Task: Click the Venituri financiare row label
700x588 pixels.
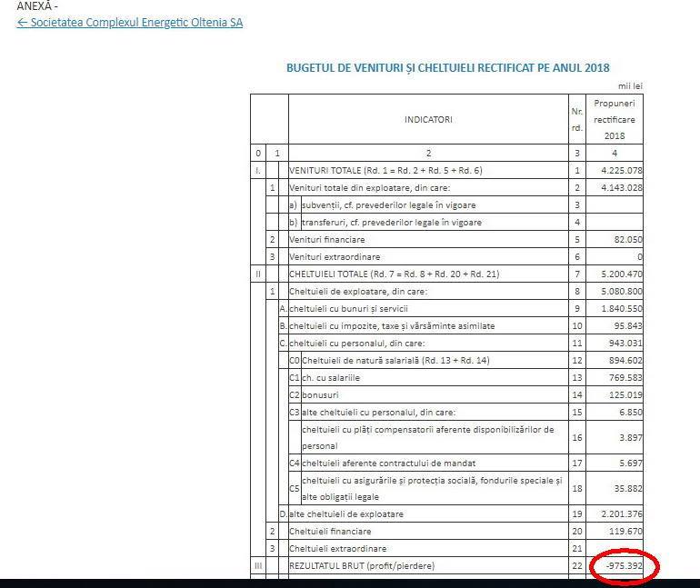Action: tap(327, 239)
